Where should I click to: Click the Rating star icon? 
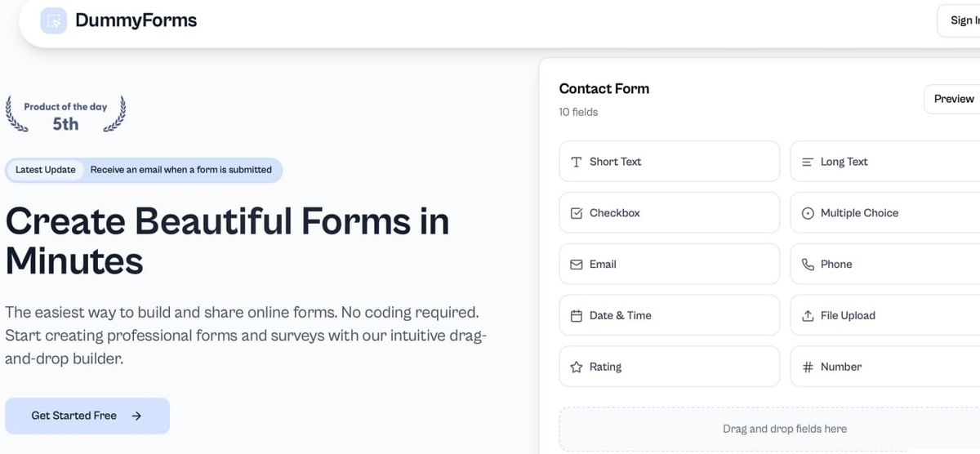pyautogui.click(x=576, y=367)
